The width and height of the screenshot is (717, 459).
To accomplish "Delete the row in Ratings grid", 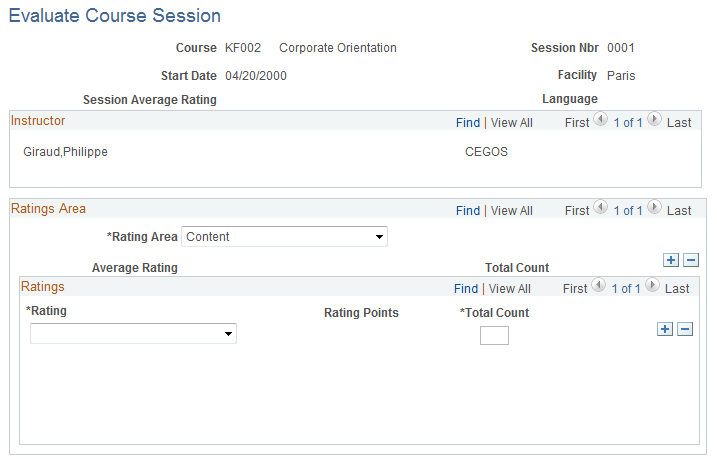I will click(x=685, y=329).
